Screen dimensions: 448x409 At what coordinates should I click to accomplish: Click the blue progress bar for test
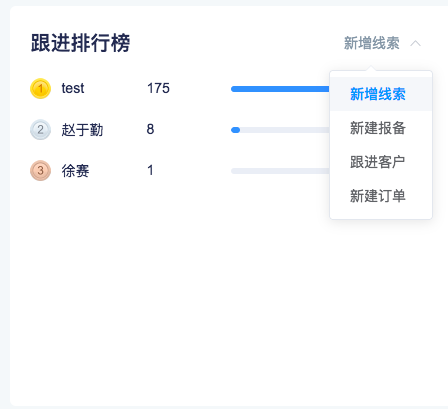coord(280,89)
